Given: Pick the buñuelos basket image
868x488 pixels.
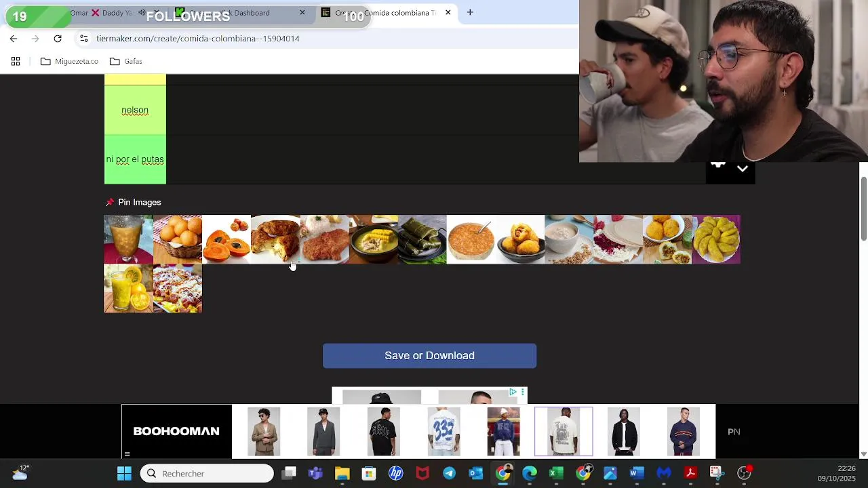Looking at the screenshot, I should click(x=178, y=239).
